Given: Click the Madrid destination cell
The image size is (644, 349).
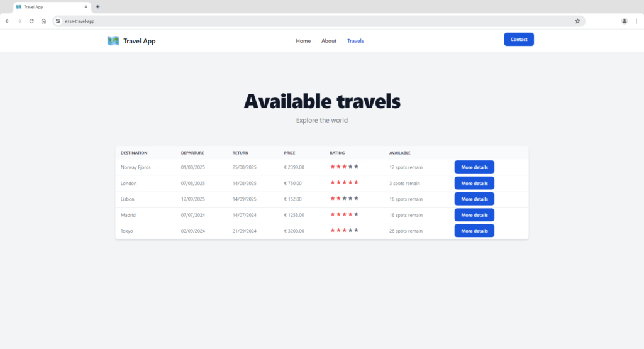Looking at the screenshot, I should point(128,215).
